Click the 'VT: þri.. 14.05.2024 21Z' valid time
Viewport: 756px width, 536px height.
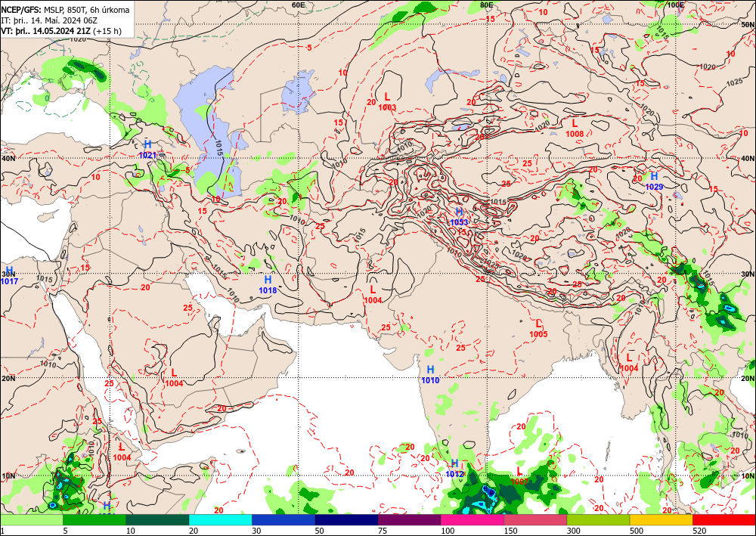tap(45, 31)
